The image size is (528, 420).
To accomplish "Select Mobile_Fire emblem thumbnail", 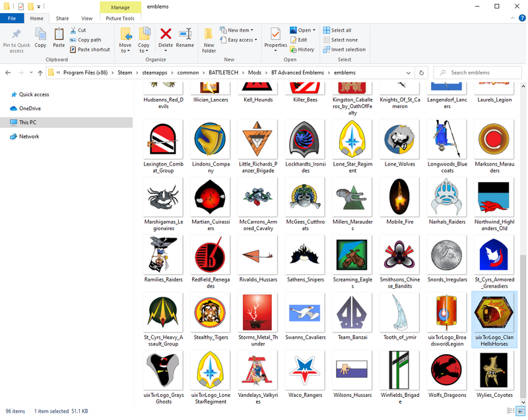I will pos(399,197).
